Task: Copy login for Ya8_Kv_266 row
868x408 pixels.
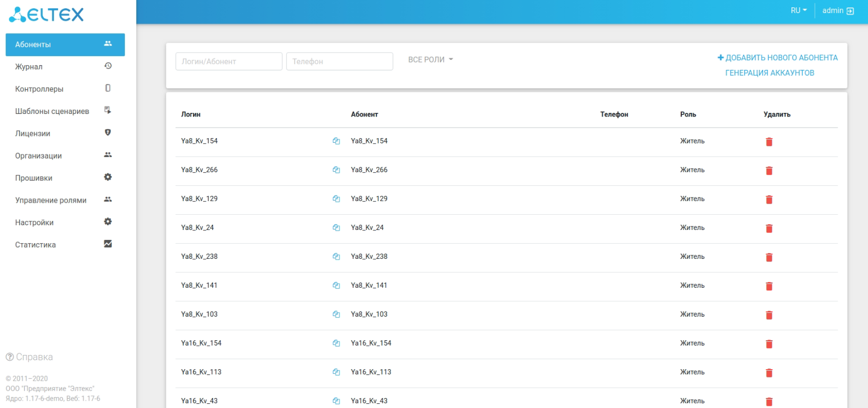Action: 336,170
